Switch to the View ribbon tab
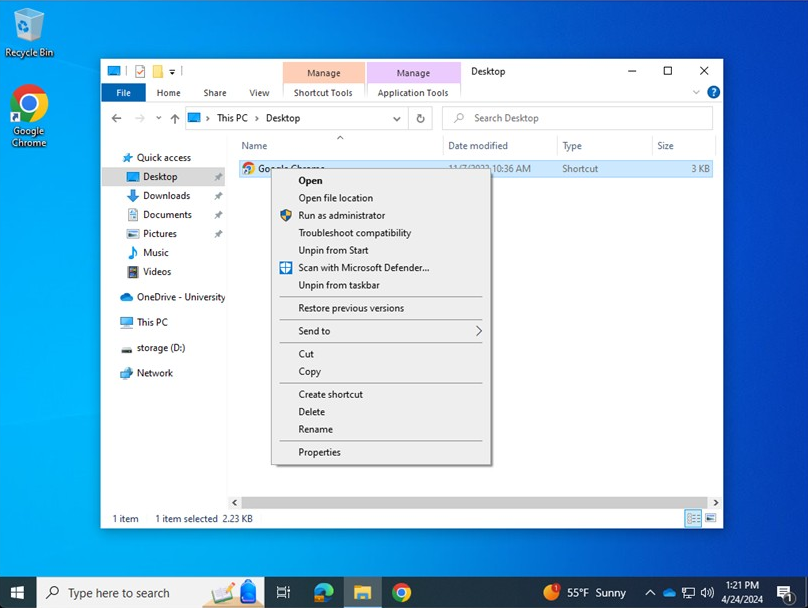This screenshot has width=808, height=608. (259, 93)
